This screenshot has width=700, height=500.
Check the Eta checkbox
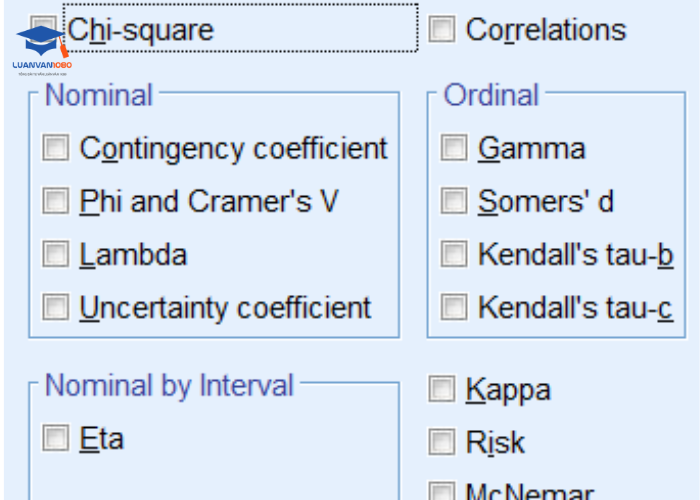56,438
